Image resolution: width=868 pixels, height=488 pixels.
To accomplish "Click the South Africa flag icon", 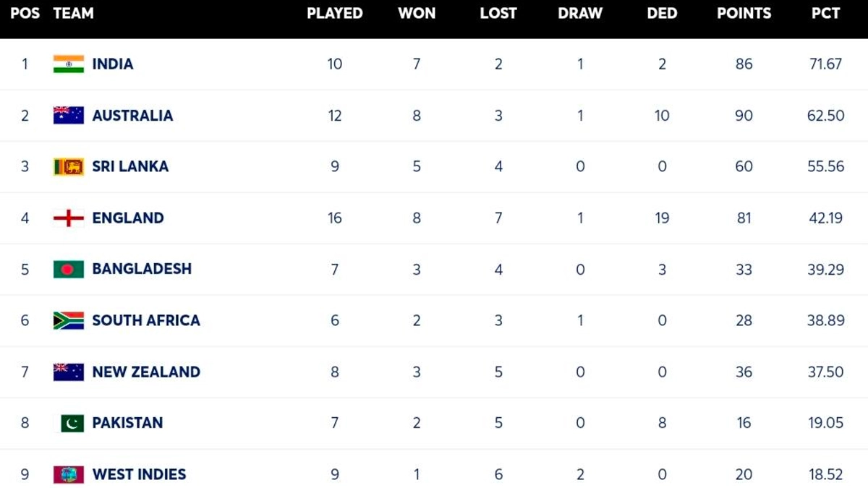I will pos(69,320).
